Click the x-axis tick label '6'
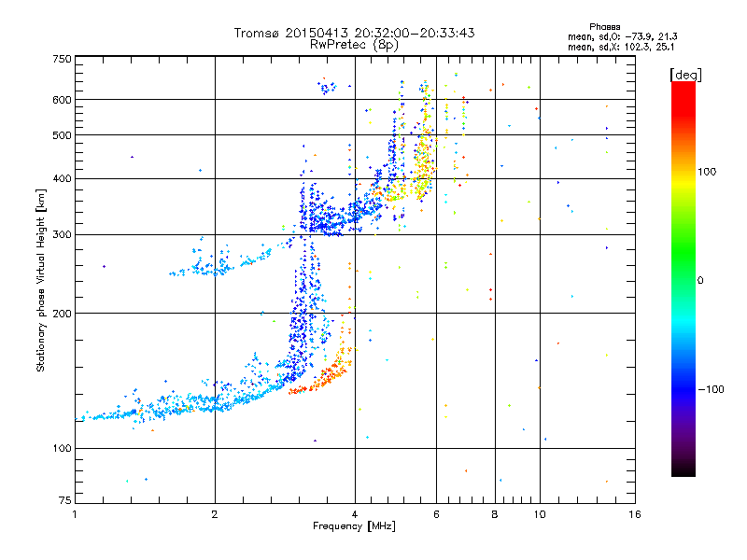747x560 pixels. coord(436,514)
